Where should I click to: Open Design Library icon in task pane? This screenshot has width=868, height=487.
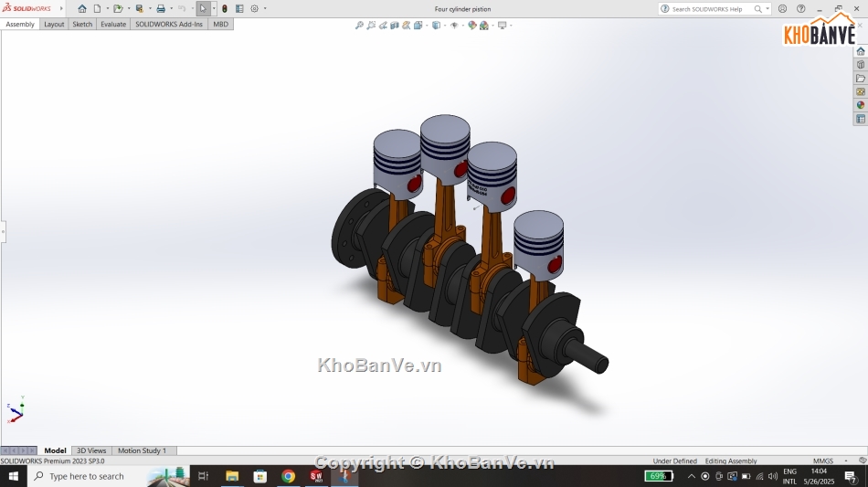861,65
